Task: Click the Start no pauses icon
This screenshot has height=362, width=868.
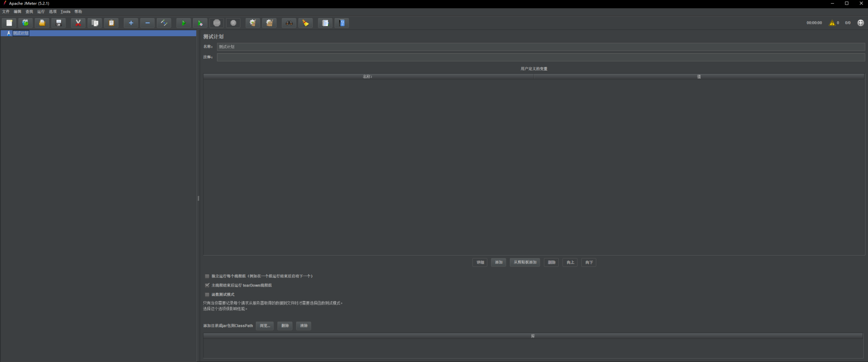Action: 200,23
